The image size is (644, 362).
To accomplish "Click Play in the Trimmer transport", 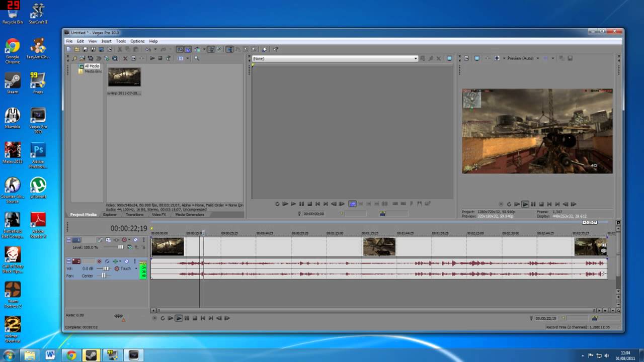I will (x=293, y=204).
